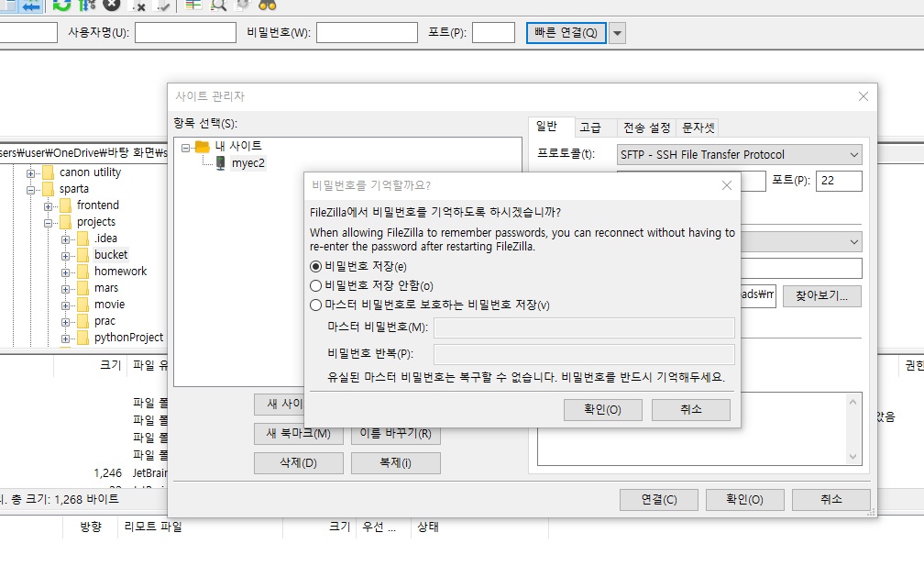Open the protocol SFTP dropdown
Screen dimensions: 924x566
click(739, 154)
